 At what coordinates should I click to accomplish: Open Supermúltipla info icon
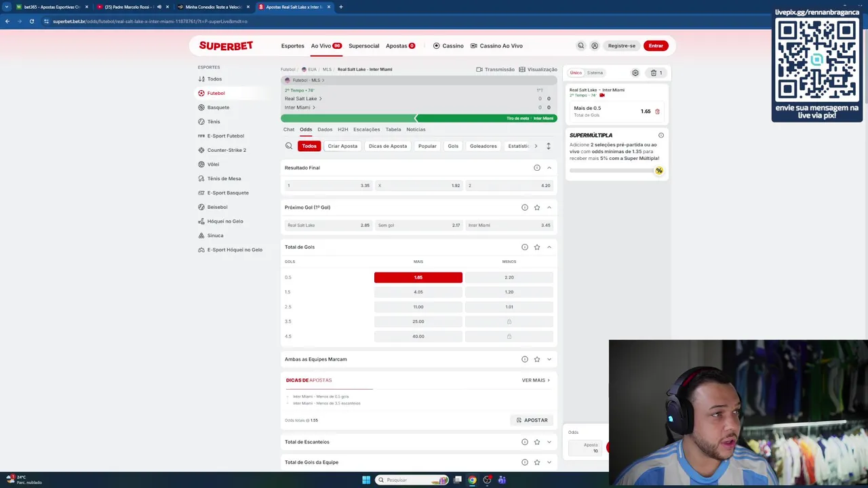[x=661, y=135]
